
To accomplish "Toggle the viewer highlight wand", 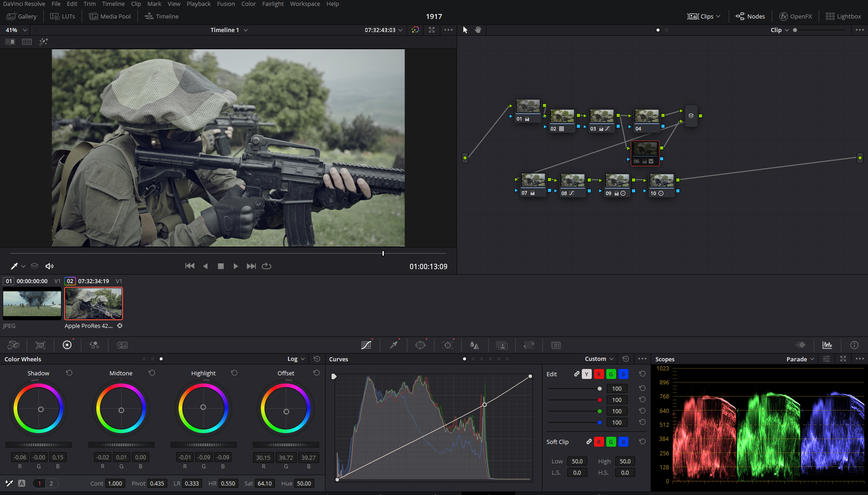I will tap(43, 42).
